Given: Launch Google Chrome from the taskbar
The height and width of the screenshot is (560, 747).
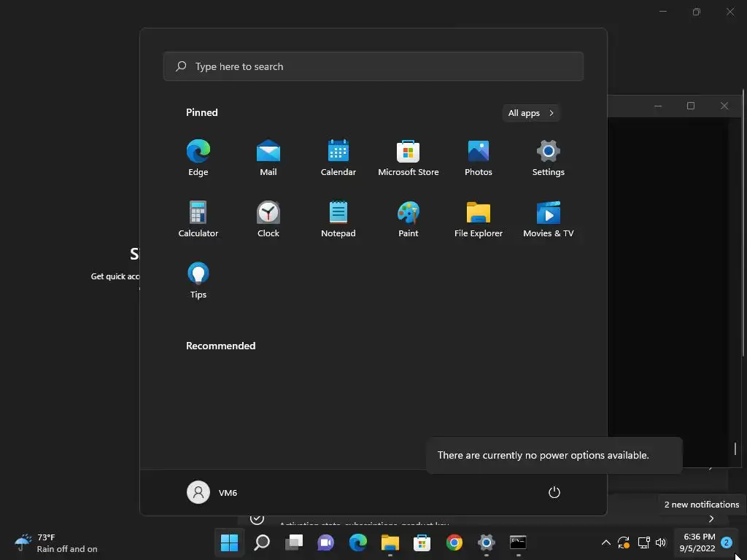Looking at the screenshot, I should (454, 542).
